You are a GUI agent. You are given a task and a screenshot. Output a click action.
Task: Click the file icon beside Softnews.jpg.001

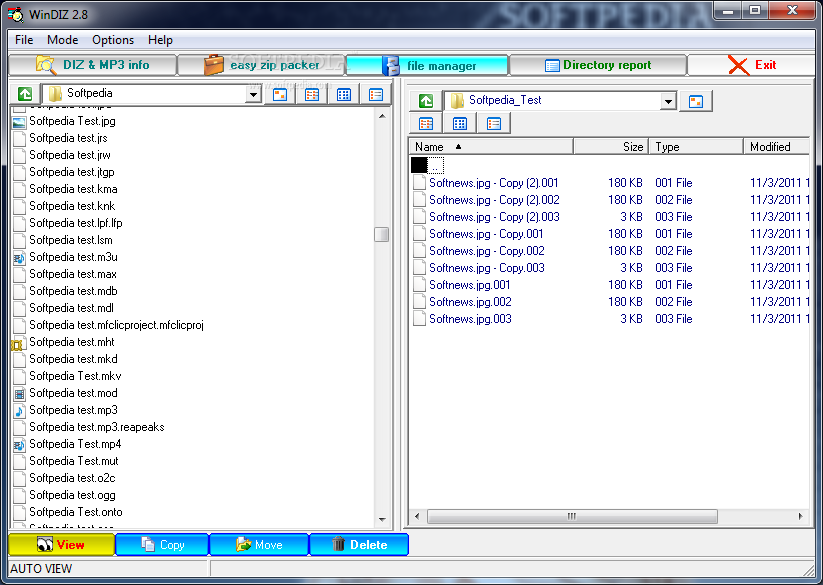click(419, 285)
